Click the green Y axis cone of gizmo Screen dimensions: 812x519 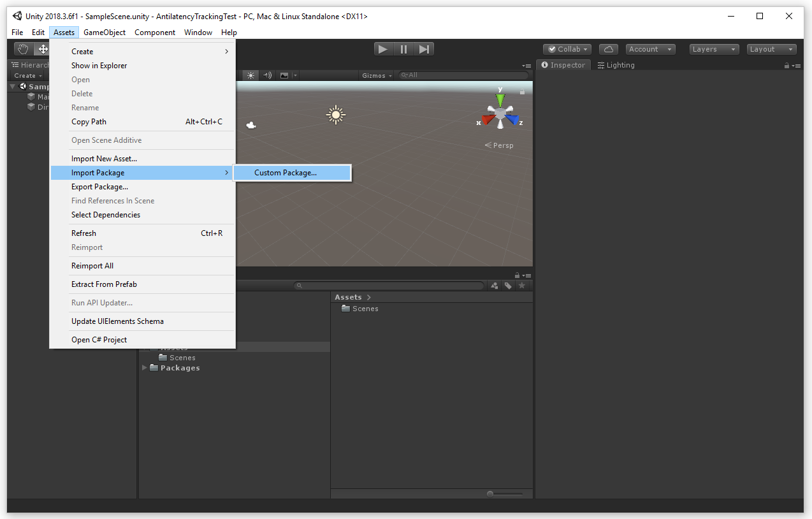pos(500,99)
